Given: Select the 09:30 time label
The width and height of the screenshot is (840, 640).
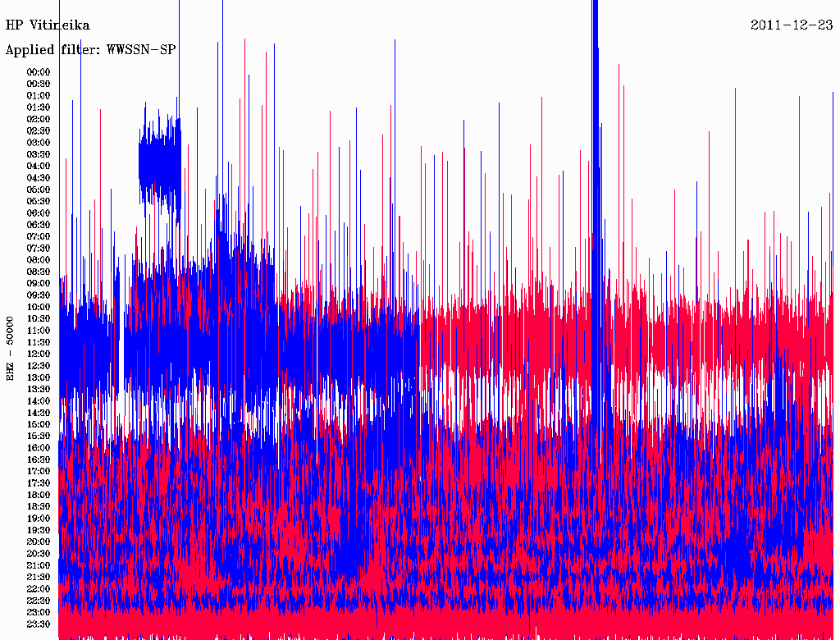Looking at the screenshot, I should (39, 295).
